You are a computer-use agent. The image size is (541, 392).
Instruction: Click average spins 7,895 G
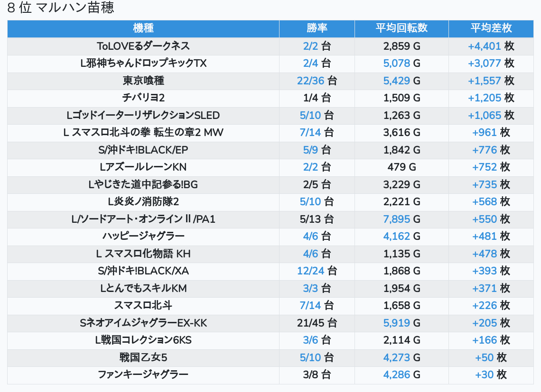[401, 219]
